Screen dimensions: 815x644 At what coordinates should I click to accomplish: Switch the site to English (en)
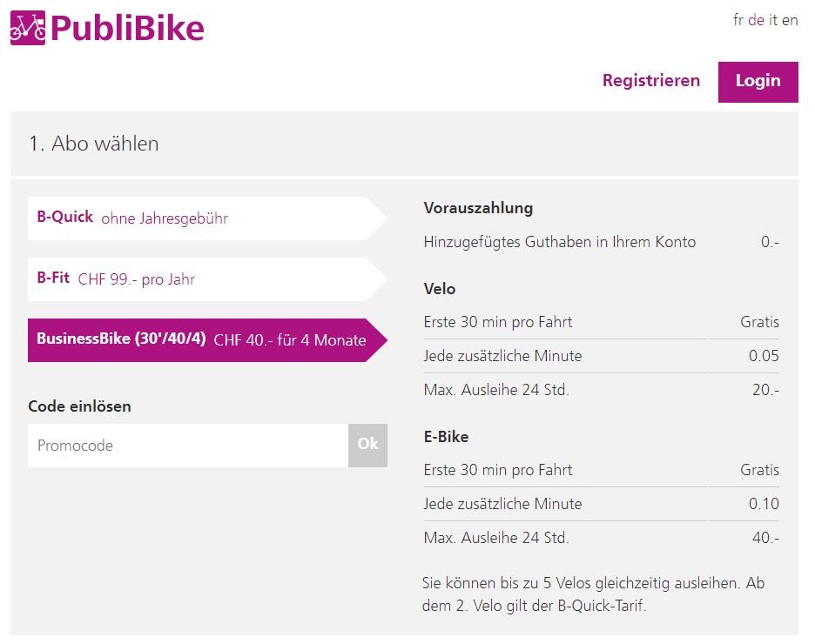pyautogui.click(x=790, y=20)
